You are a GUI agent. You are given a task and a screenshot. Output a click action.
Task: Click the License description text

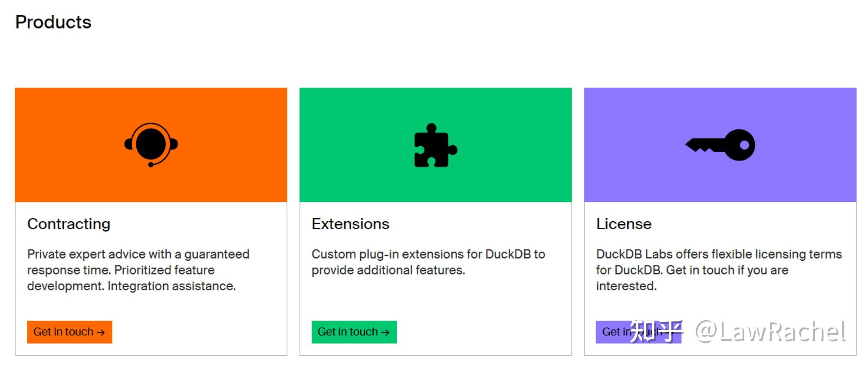tap(719, 270)
